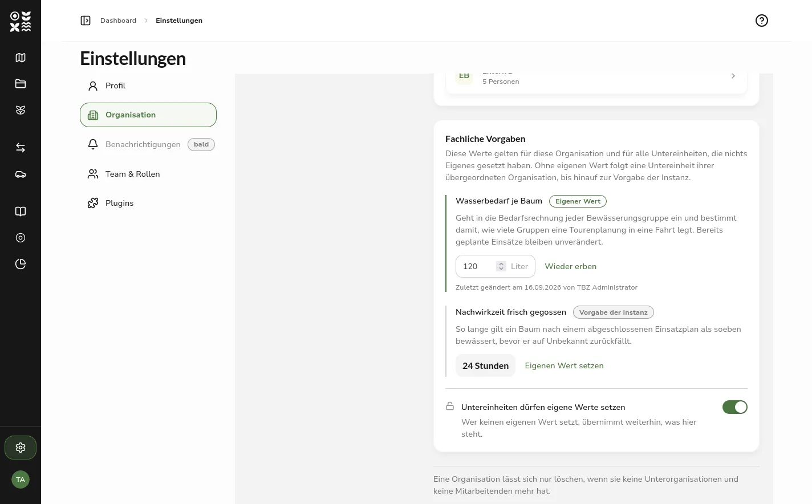Click the Nachwirkzeit frisch gegossen label

[511, 312]
